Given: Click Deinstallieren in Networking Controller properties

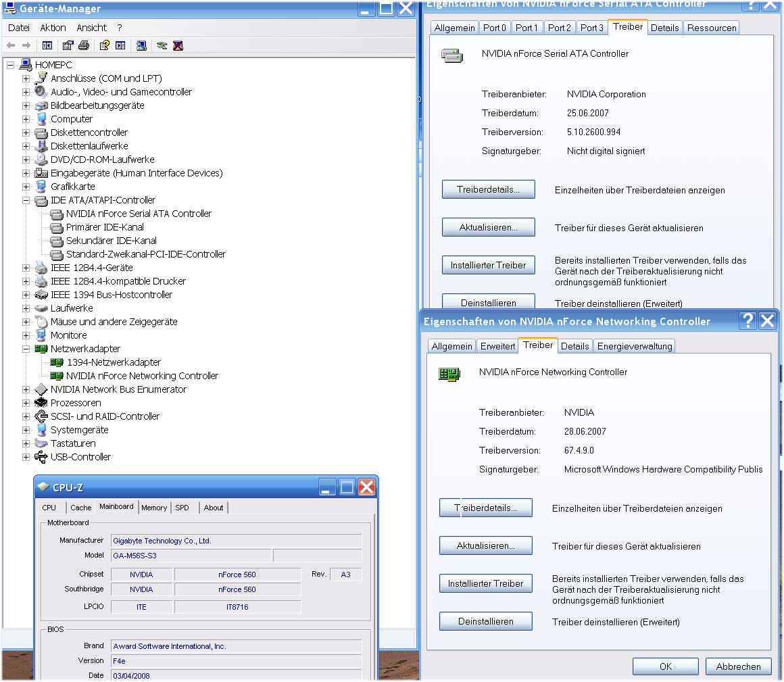Looking at the screenshot, I should pyautogui.click(x=485, y=621).
